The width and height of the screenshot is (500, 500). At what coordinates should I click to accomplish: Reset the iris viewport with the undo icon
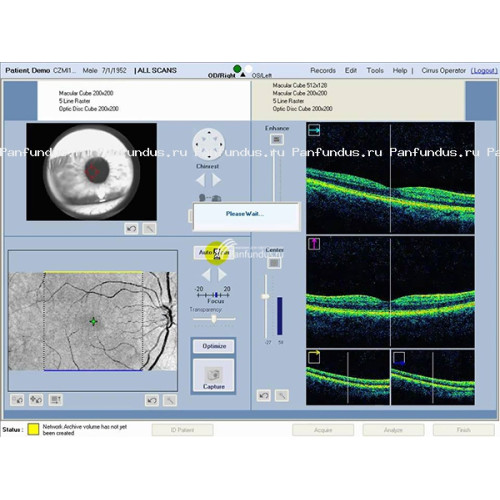click(x=131, y=229)
